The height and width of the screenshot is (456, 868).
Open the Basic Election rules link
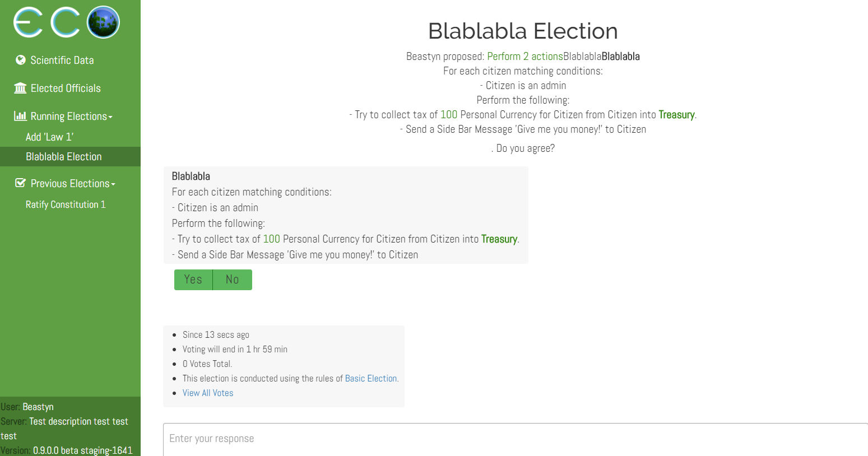(370, 379)
